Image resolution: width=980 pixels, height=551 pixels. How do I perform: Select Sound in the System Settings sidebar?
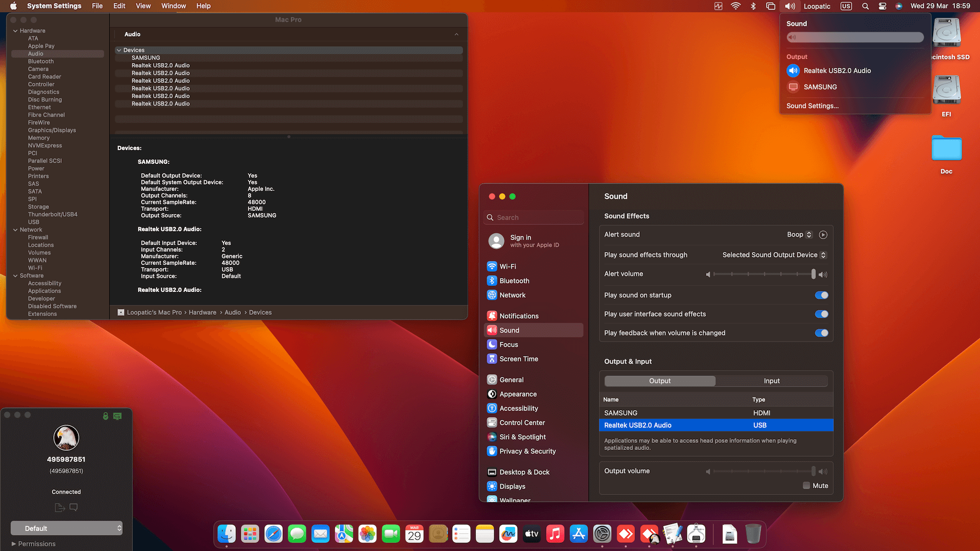(x=533, y=330)
